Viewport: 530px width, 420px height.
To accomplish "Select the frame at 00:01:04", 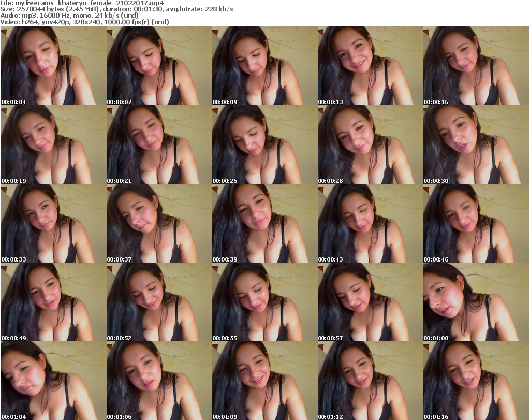I will click(53, 381).
